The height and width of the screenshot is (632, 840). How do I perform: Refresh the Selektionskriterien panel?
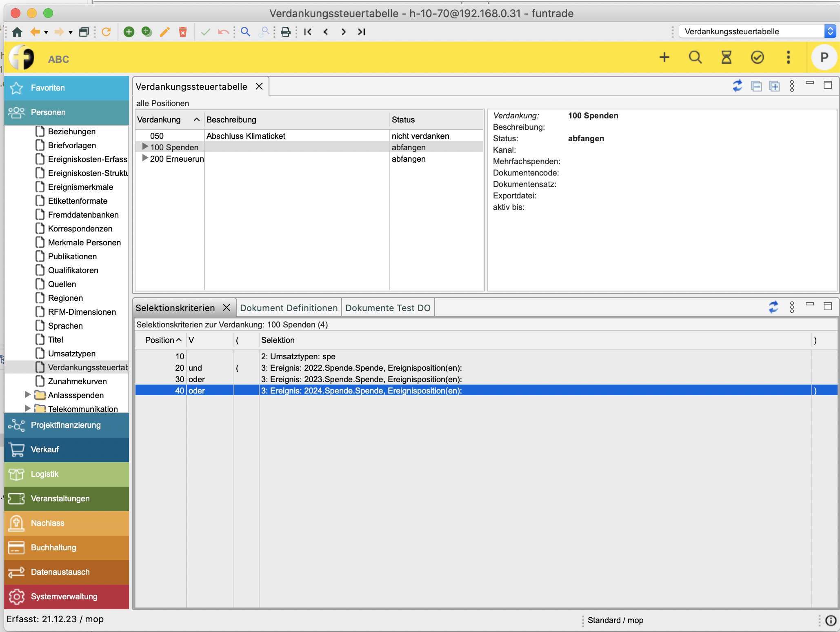773,307
